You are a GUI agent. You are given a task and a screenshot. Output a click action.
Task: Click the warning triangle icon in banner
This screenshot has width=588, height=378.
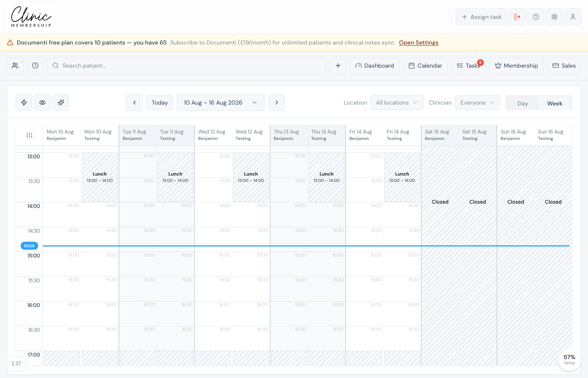[x=10, y=42]
